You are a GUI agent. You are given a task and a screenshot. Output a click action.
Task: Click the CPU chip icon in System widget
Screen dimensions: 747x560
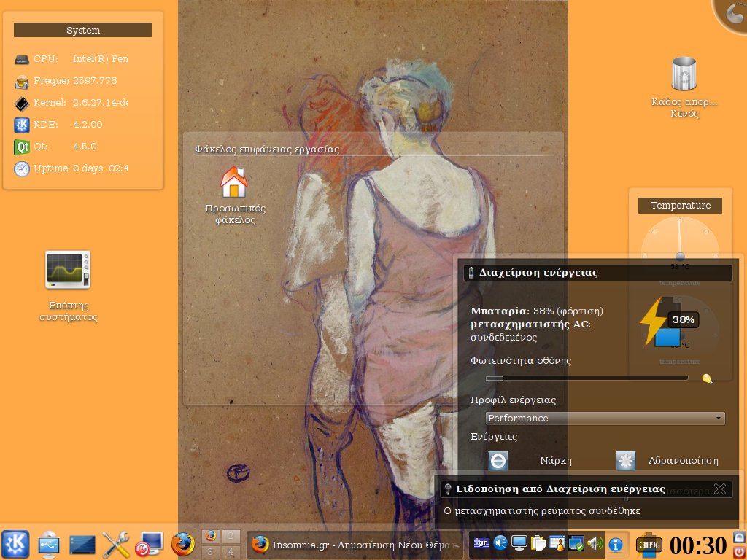21,60
